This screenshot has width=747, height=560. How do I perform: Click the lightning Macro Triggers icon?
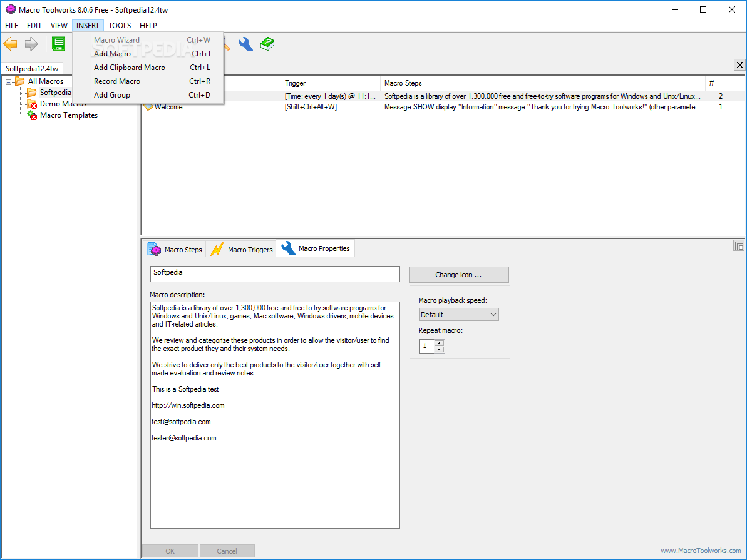point(217,249)
